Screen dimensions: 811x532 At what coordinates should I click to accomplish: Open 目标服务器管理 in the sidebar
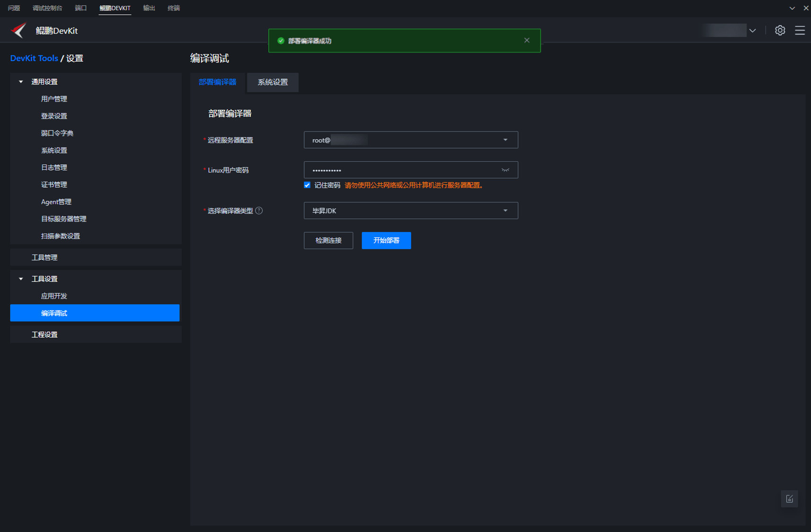pyautogui.click(x=64, y=219)
